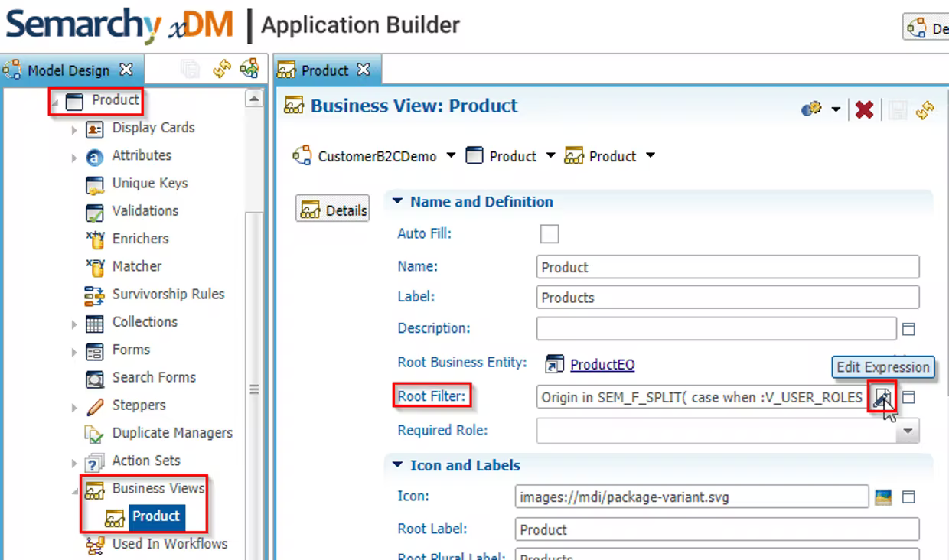Select Search Forms in the tree
The image size is (949, 560).
pos(154,377)
